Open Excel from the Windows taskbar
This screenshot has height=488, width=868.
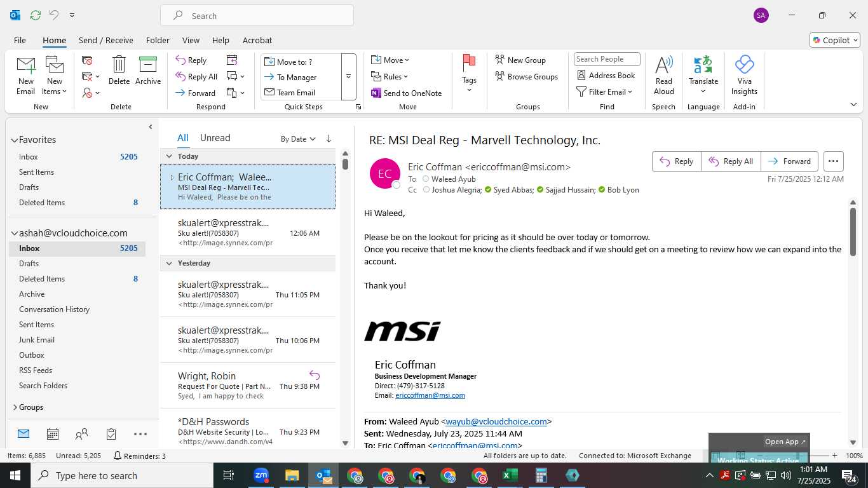510,475
